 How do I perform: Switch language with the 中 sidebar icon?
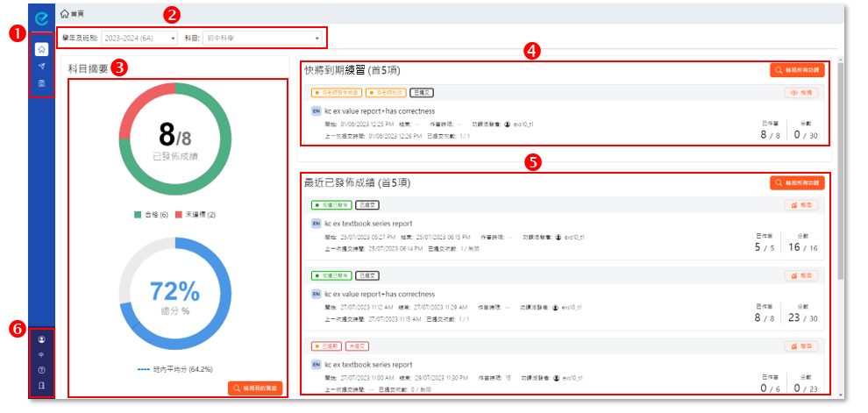pos(41,354)
